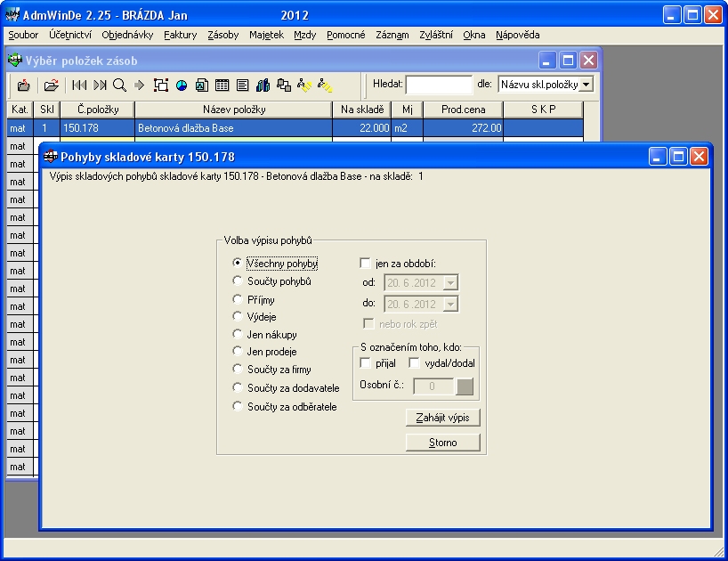Check the vydal/dodal checkbox

(x=414, y=362)
